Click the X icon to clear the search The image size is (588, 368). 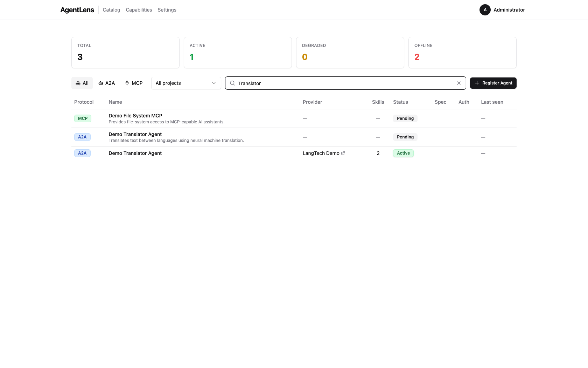click(458, 83)
